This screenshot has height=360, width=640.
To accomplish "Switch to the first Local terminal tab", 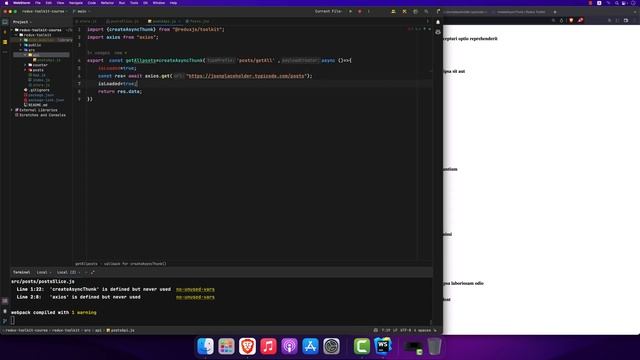I will pyautogui.click(x=42, y=272).
